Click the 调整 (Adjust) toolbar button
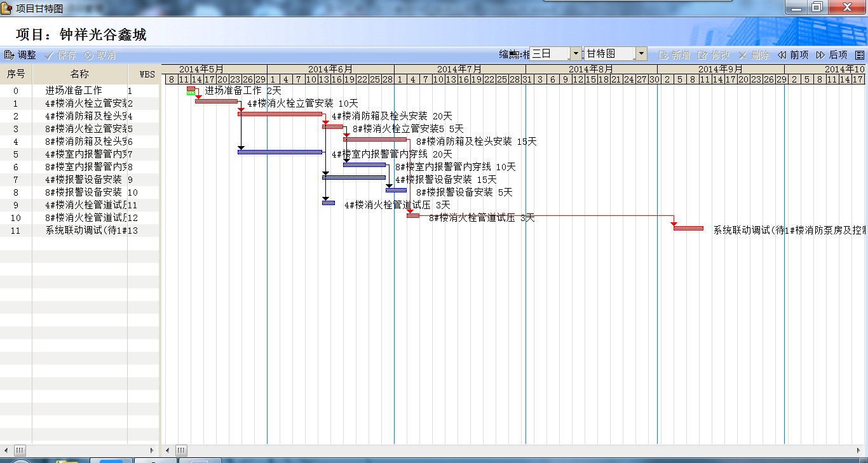 click(x=20, y=55)
